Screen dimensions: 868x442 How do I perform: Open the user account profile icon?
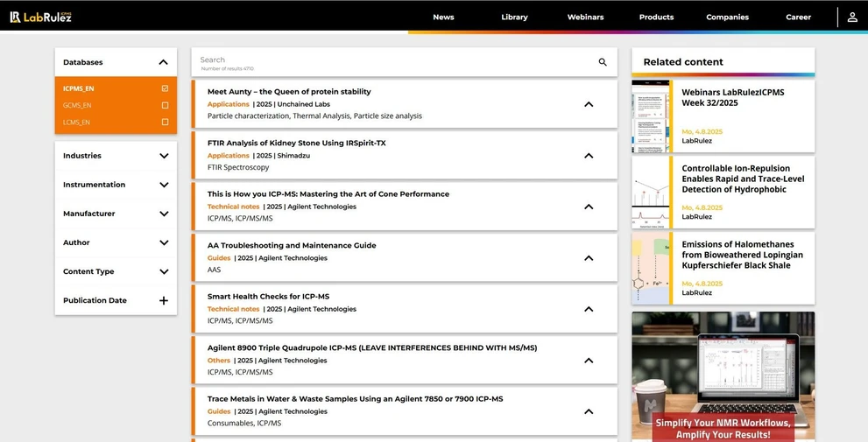coord(851,17)
